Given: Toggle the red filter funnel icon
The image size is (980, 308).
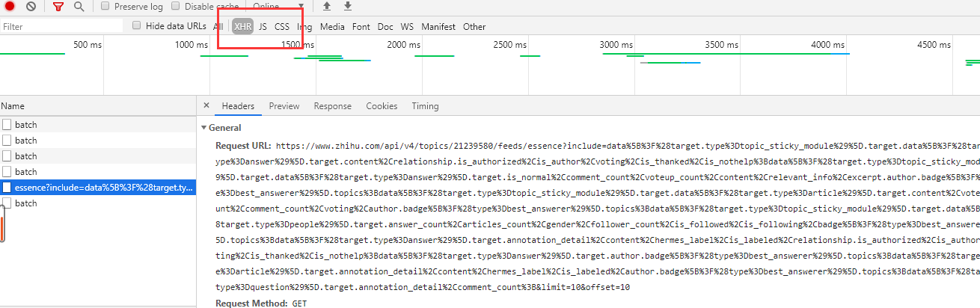Looking at the screenshot, I should (x=58, y=6).
